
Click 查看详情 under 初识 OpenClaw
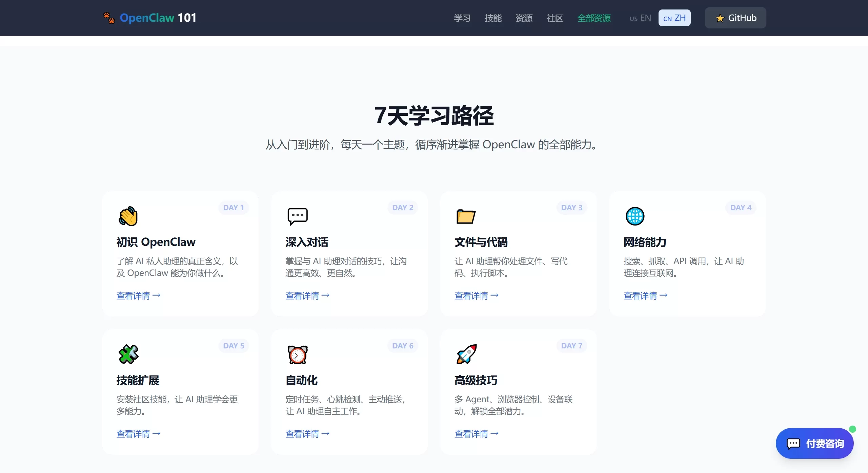(x=138, y=296)
